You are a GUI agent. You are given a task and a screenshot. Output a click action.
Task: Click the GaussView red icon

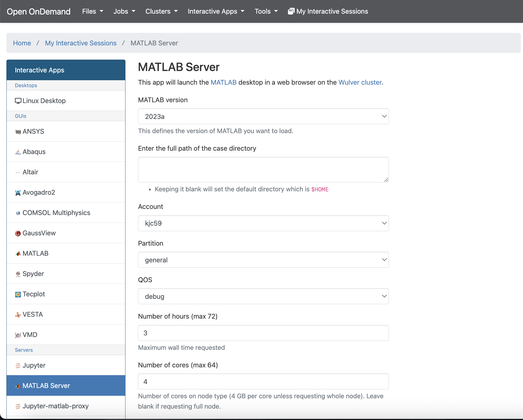point(18,233)
